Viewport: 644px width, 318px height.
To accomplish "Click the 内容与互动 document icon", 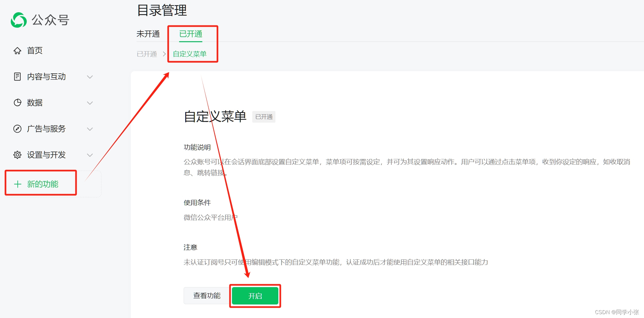I will [18, 77].
